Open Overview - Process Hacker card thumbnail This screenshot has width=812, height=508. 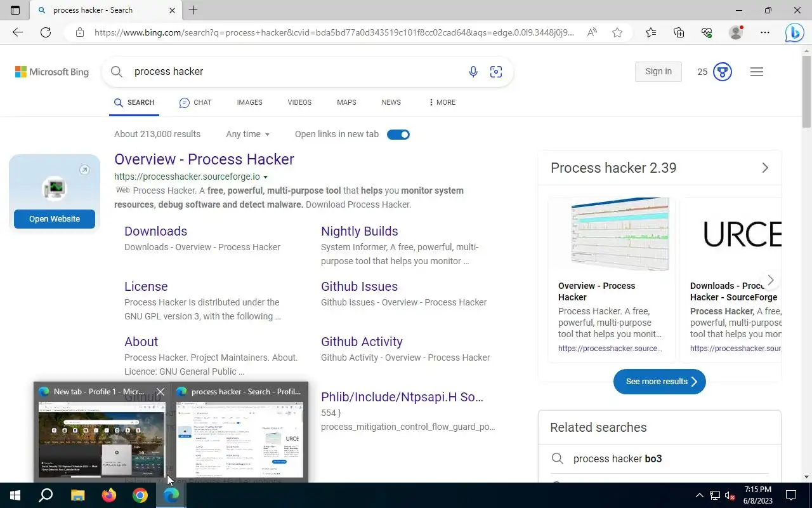[620, 234]
